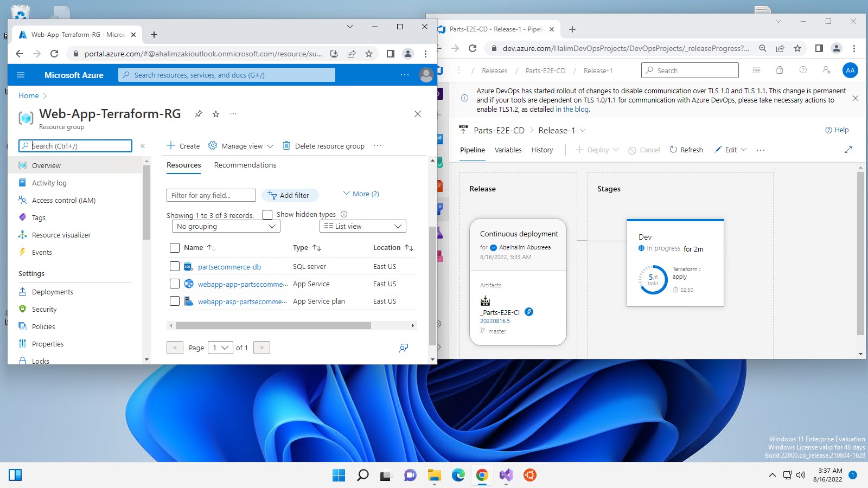Image resolution: width=868 pixels, height=488 pixels.
Task: Open the Home breadcrumb link
Action: tap(28, 95)
